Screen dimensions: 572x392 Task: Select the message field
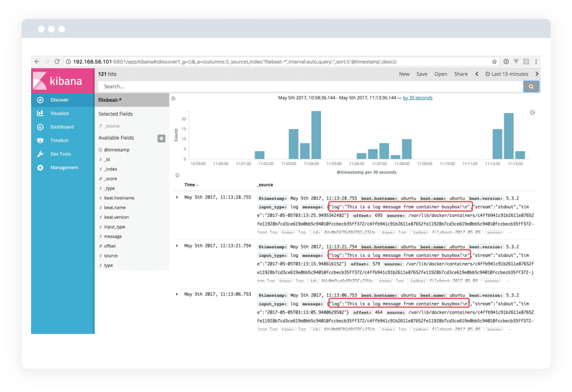pyautogui.click(x=113, y=237)
